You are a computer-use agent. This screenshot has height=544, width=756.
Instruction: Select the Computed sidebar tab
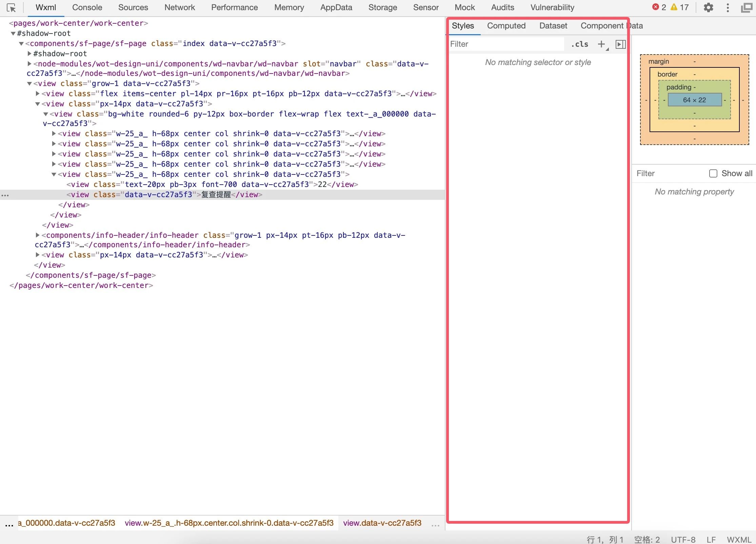pos(506,26)
